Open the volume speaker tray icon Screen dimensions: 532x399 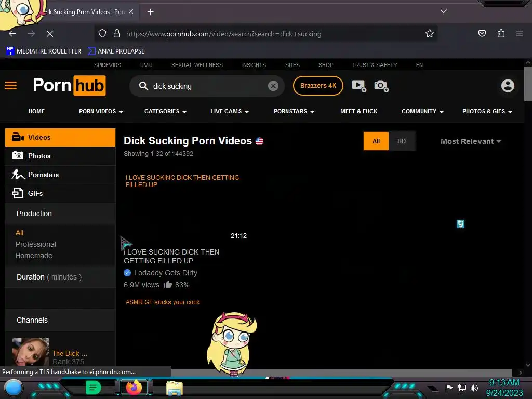(x=474, y=388)
